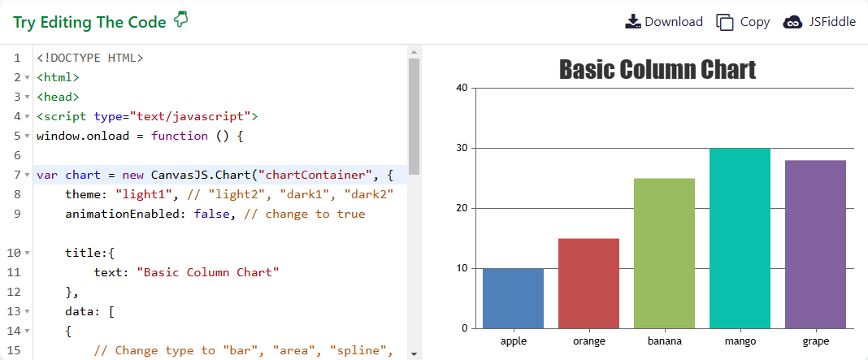Click the blue apple column
Image resolution: width=868 pixels, height=360 pixels.
click(x=513, y=298)
